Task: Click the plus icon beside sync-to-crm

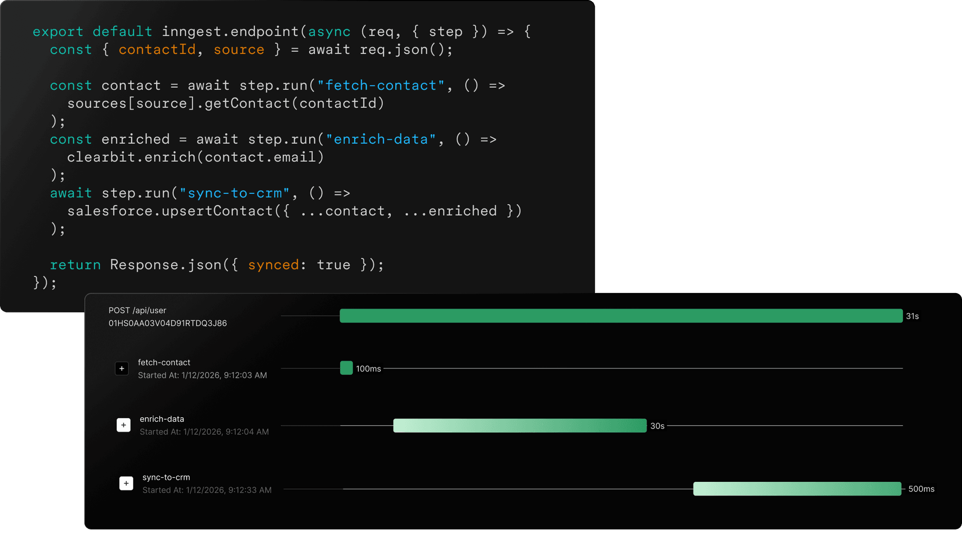Action: [x=126, y=483]
